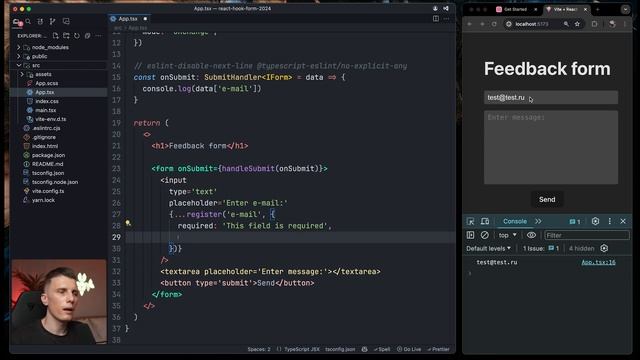Open the Remote Explorer icon in the activity bar

(x=66, y=21)
